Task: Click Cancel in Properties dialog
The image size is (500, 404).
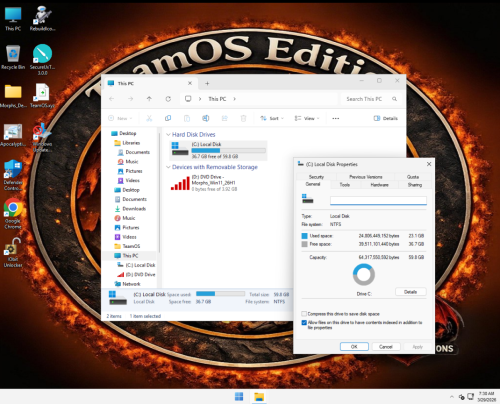Action: [x=386, y=347]
